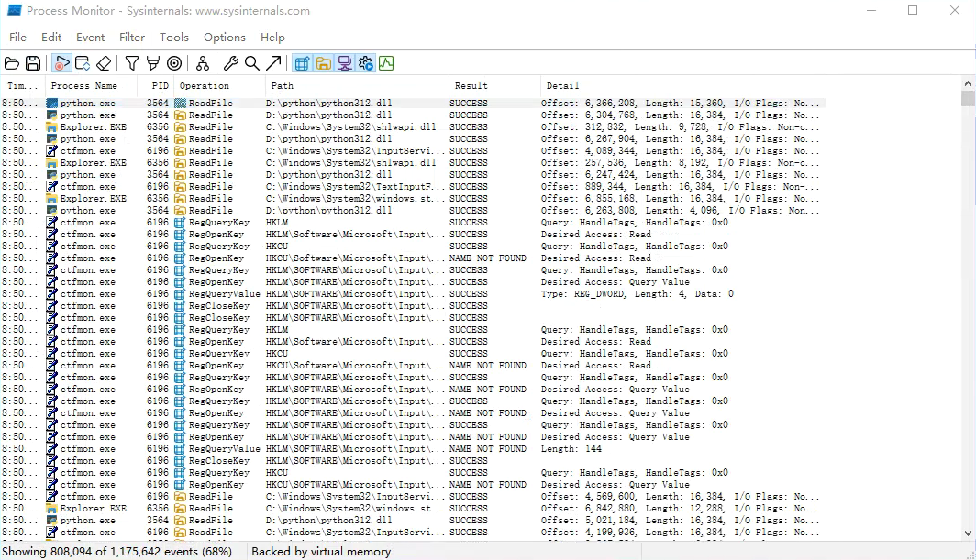
Task: Open the File menu
Action: [17, 38]
